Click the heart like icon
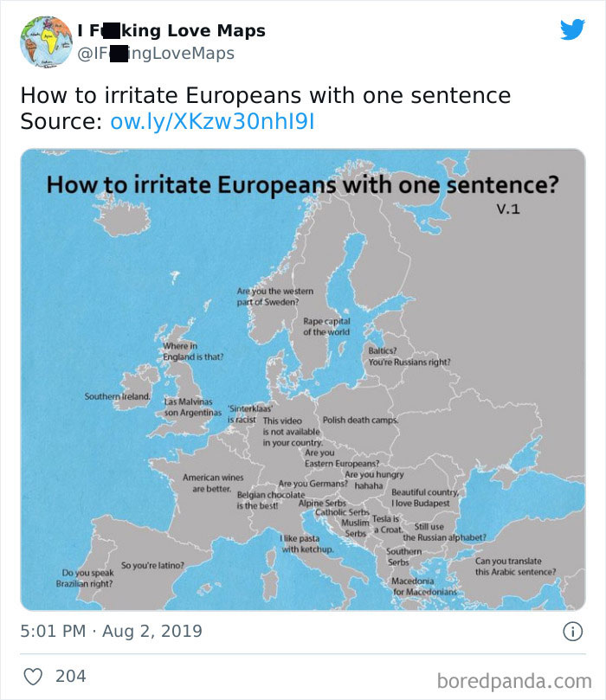606x700 pixels. coord(33,677)
